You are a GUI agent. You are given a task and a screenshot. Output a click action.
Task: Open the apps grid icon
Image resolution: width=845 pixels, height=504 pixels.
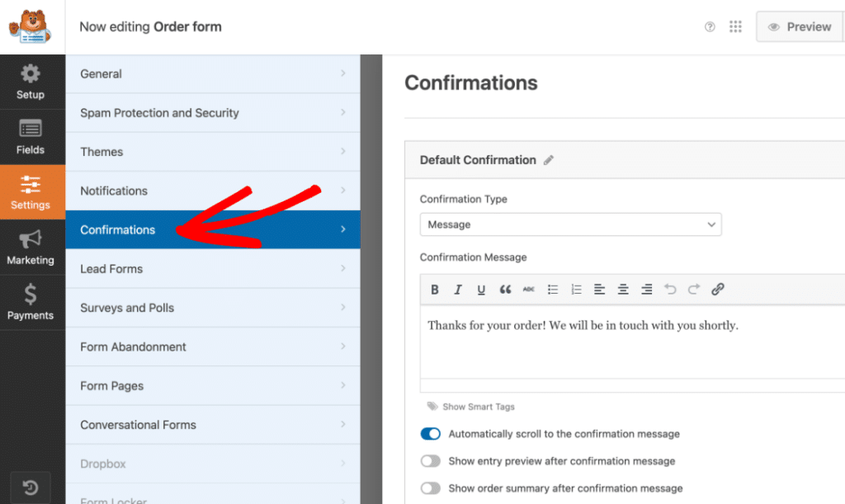pos(735,27)
